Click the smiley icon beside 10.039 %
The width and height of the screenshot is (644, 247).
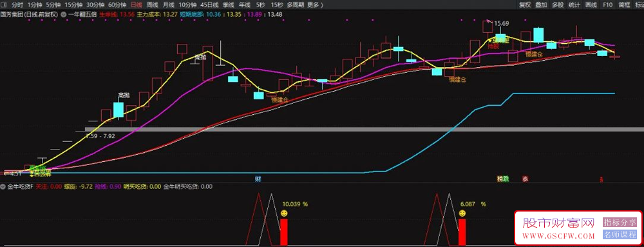click(x=284, y=213)
